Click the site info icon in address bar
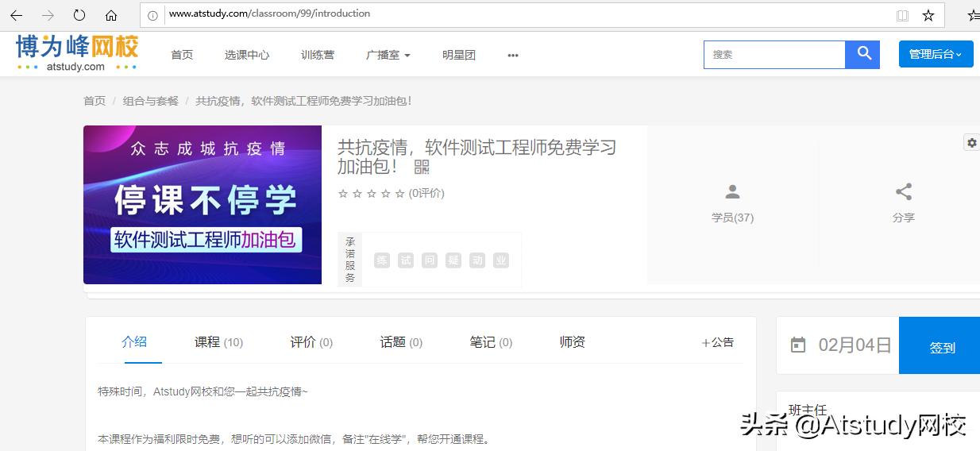980x451 pixels. click(x=153, y=14)
